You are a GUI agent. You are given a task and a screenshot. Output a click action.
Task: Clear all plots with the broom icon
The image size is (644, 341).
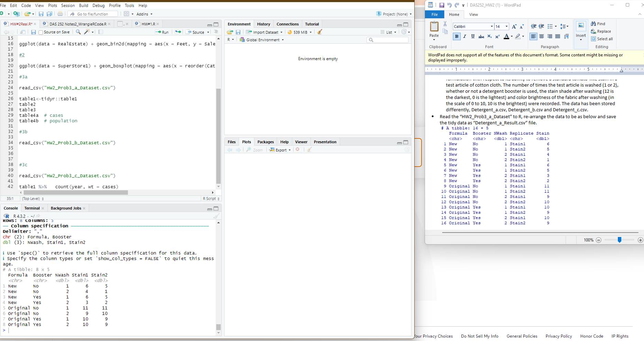[x=309, y=150]
